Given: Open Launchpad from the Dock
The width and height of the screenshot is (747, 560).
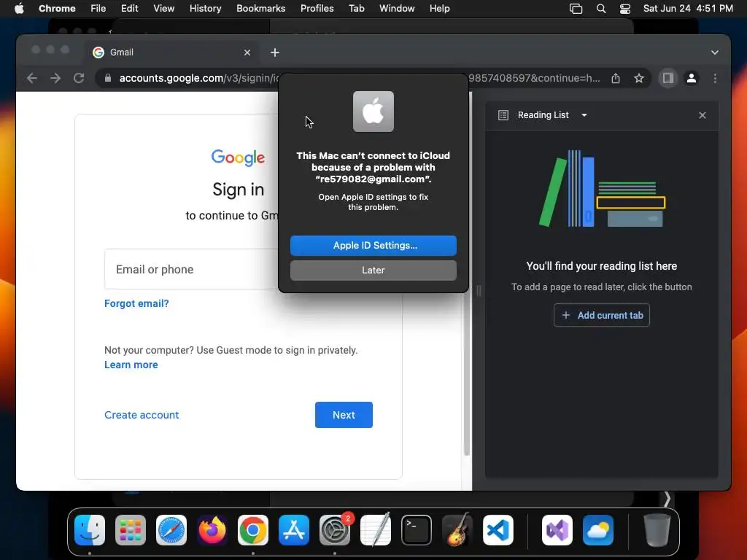Looking at the screenshot, I should (x=131, y=530).
